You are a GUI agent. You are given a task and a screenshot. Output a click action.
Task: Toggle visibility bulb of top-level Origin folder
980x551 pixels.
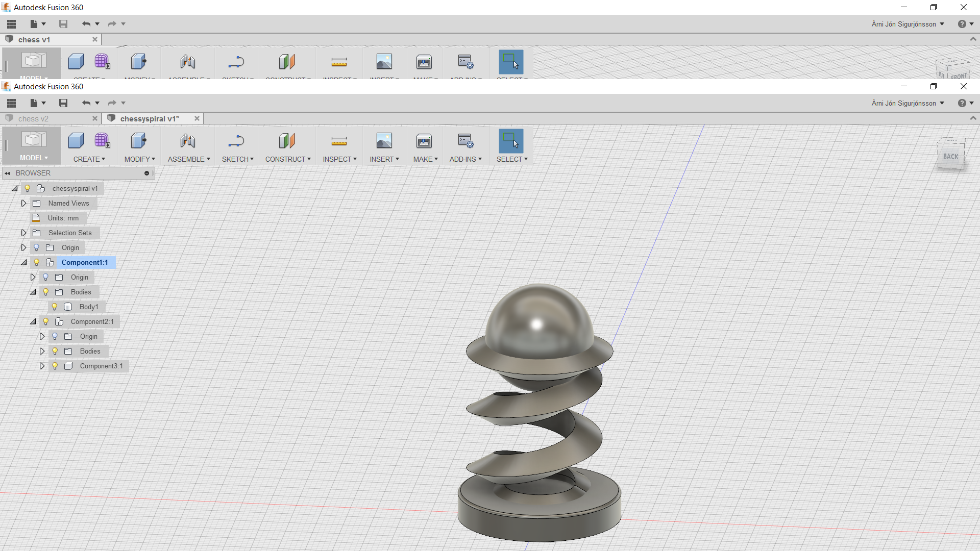(36, 247)
